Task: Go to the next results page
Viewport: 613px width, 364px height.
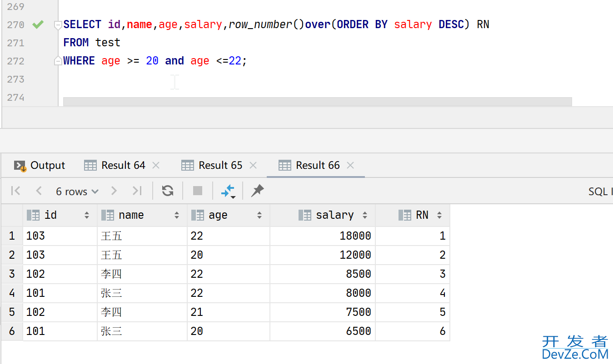Action: pyautogui.click(x=114, y=191)
